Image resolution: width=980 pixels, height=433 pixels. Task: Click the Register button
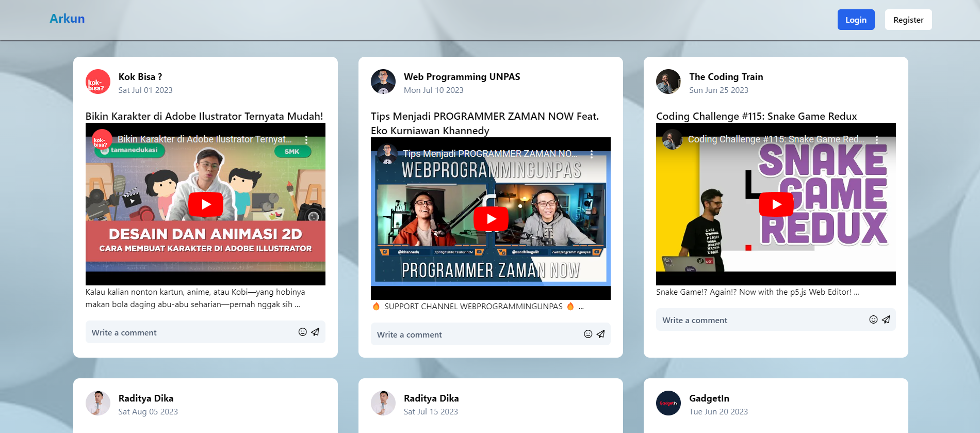point(908,20)
